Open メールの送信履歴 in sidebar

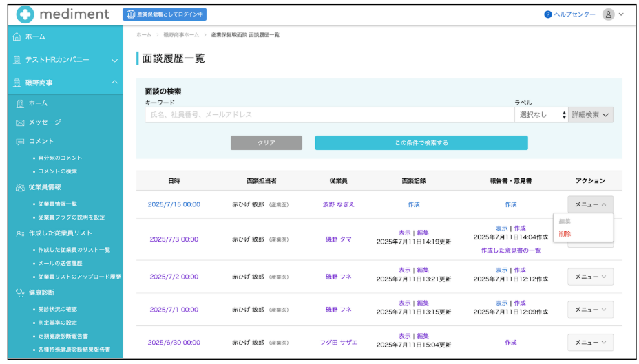pyautogui.click(x=60, y=264)
